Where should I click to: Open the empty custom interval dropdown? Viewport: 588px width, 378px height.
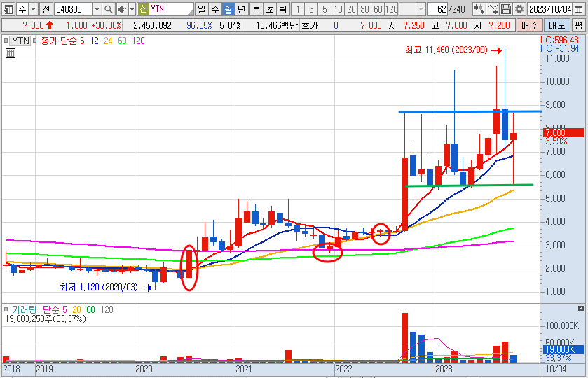coord(421,9)
